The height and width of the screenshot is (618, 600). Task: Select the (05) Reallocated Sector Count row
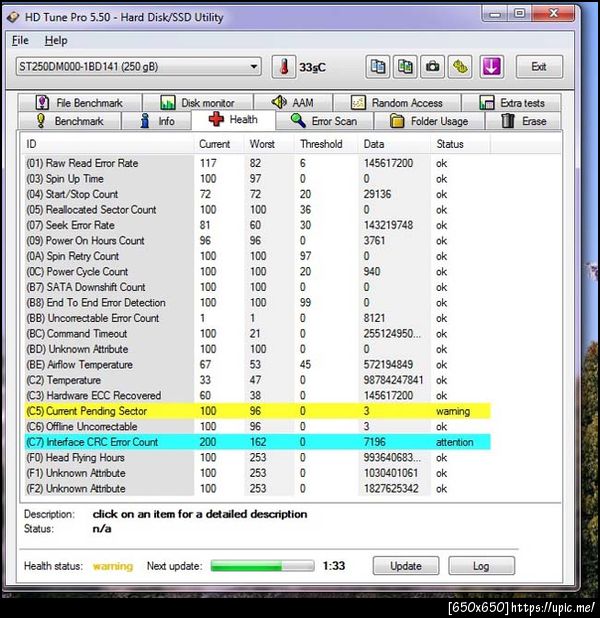tap(257, 210)
